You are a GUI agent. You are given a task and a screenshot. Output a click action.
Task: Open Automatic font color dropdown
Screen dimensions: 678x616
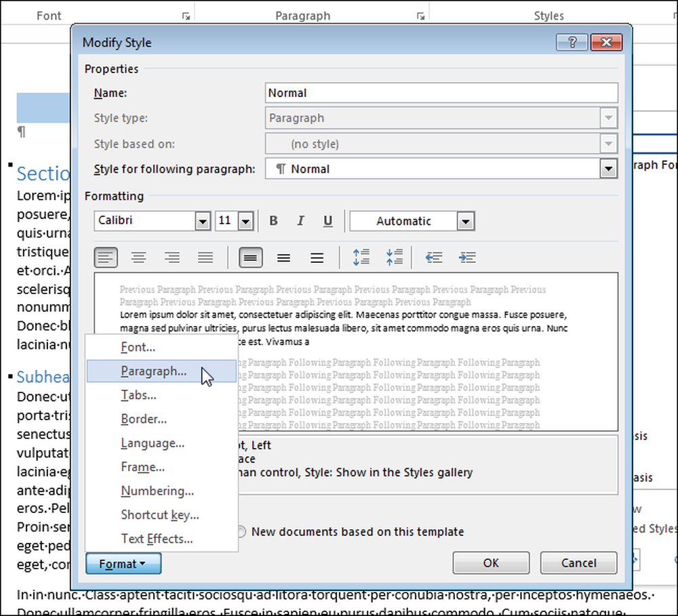466,222
